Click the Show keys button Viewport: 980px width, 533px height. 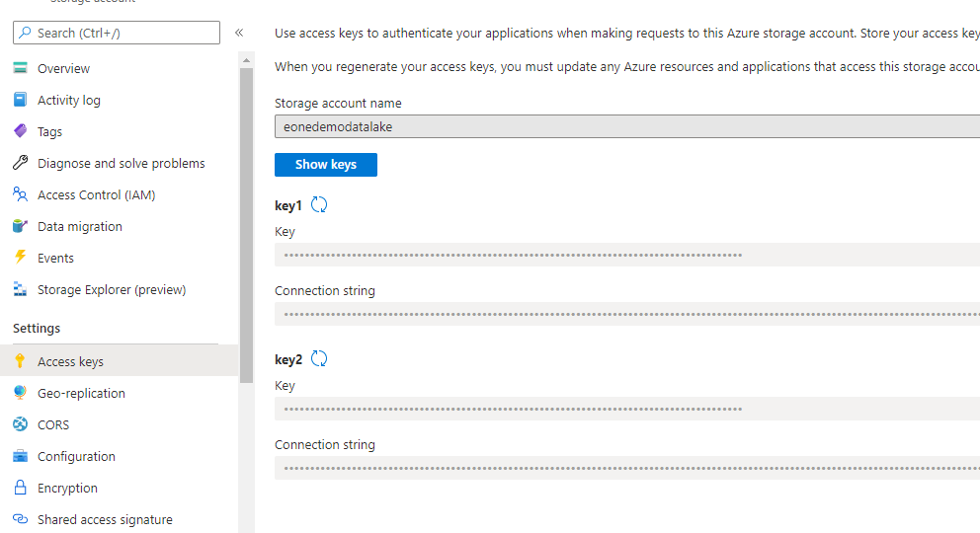pyautogui.click(x=326, y=164)
